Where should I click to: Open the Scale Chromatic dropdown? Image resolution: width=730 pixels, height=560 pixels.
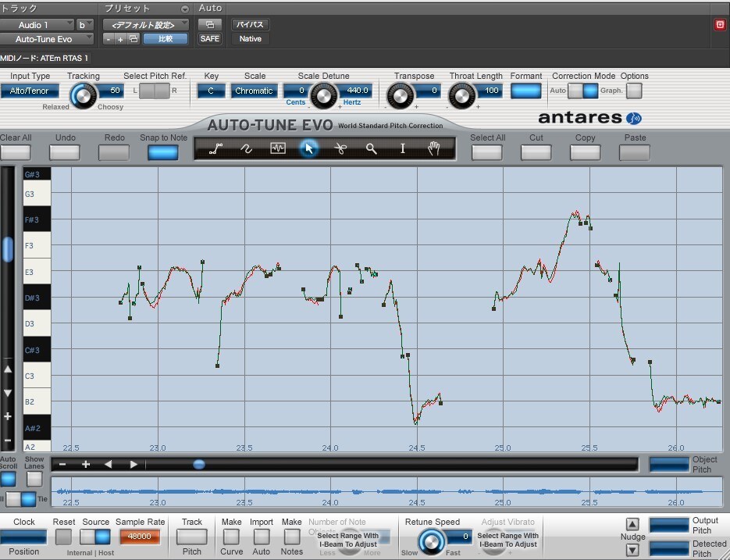(x=255, y=91)
